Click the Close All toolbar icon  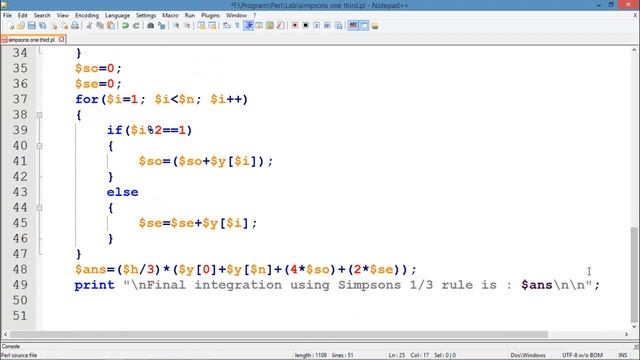(65, 26)
